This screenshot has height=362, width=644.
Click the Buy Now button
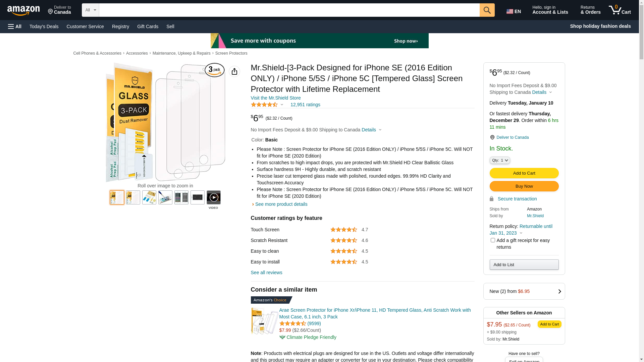click(524, 186)
